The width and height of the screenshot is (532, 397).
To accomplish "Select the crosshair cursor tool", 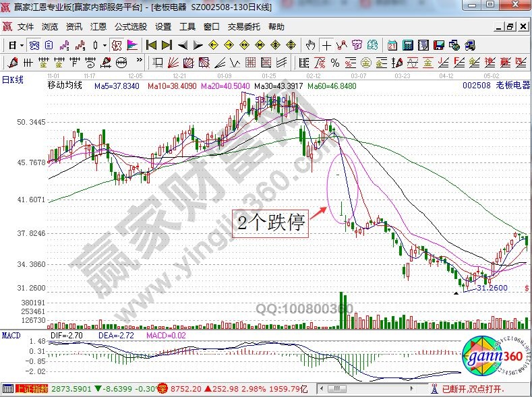I will tap(327, 45).
